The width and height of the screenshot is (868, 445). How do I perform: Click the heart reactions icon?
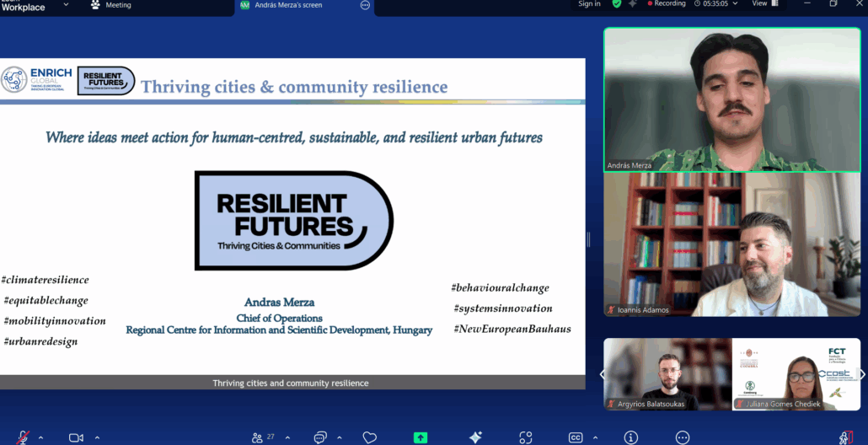[369, 437]
